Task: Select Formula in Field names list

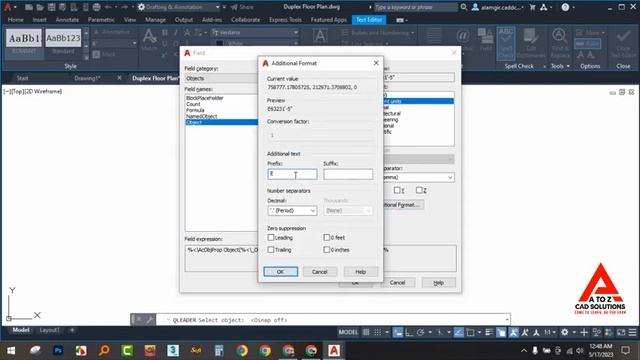Action: [195, 110]
